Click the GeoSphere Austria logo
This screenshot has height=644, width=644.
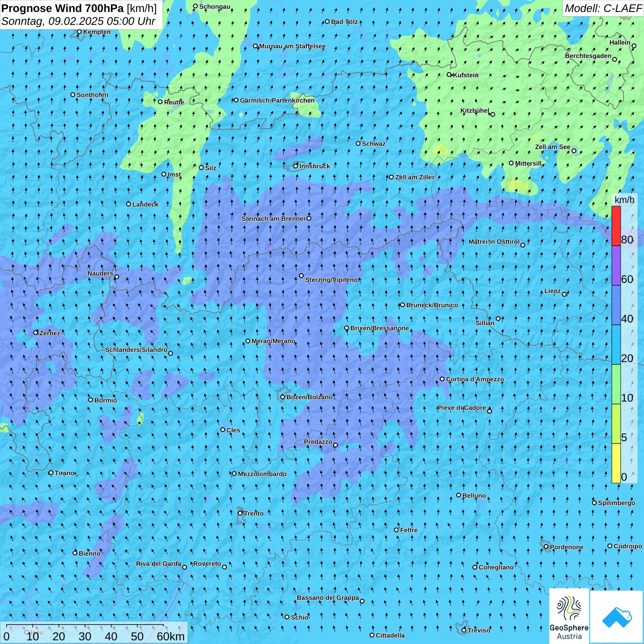tap(569, 616)
